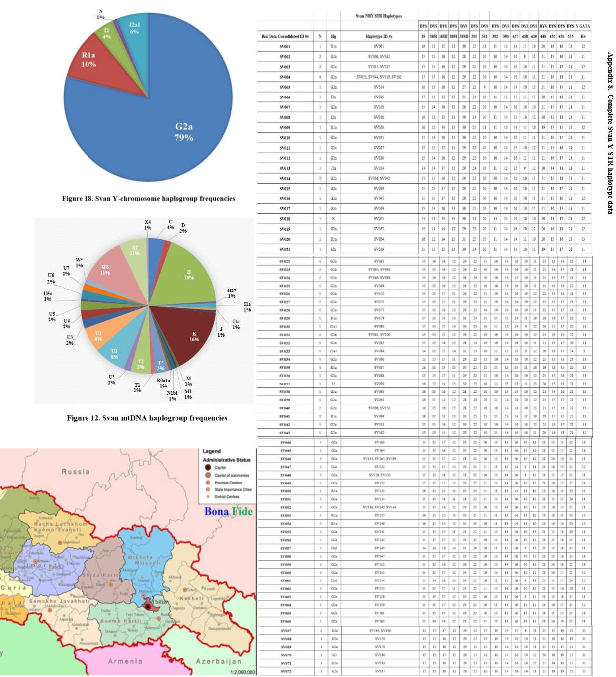Click the U4 2% label
Viewport: 616px width, 677px height.
(x=67, y=324)
